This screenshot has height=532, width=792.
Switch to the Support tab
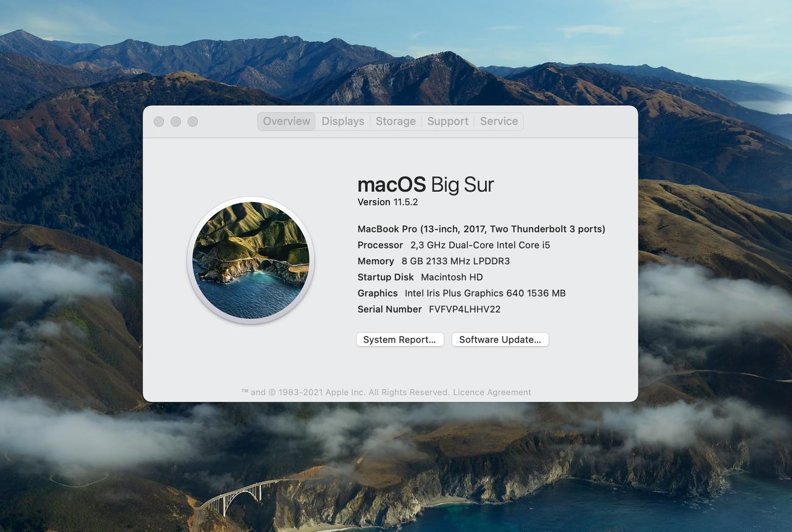pos(448,121)
